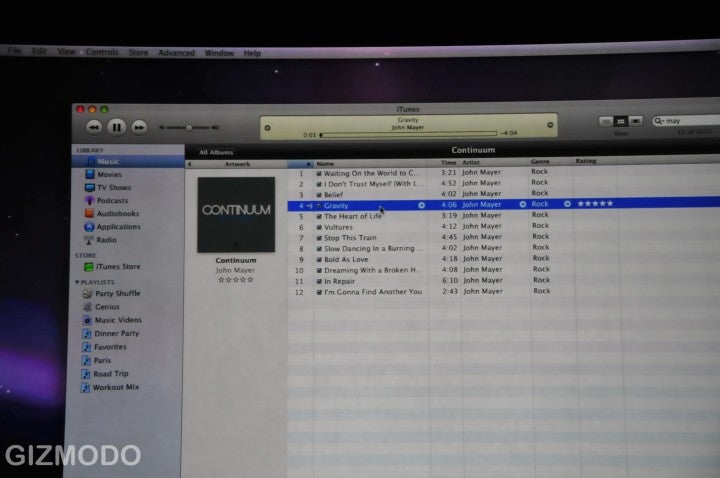Viewport: 720px width, 478px height.
Task: Select I'm Gonna Find Another You
Action: [373, 292]
